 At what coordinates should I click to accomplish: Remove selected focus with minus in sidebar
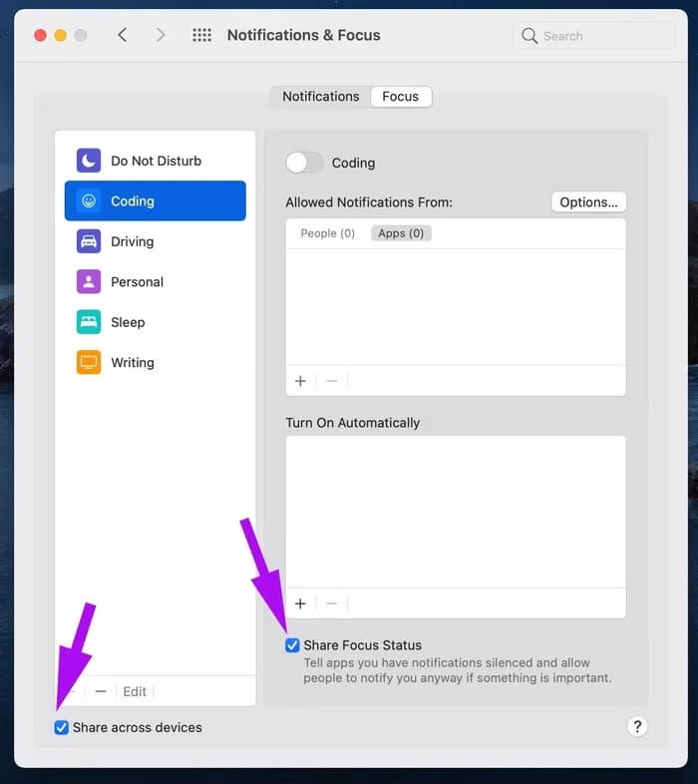tap(101, 691)
